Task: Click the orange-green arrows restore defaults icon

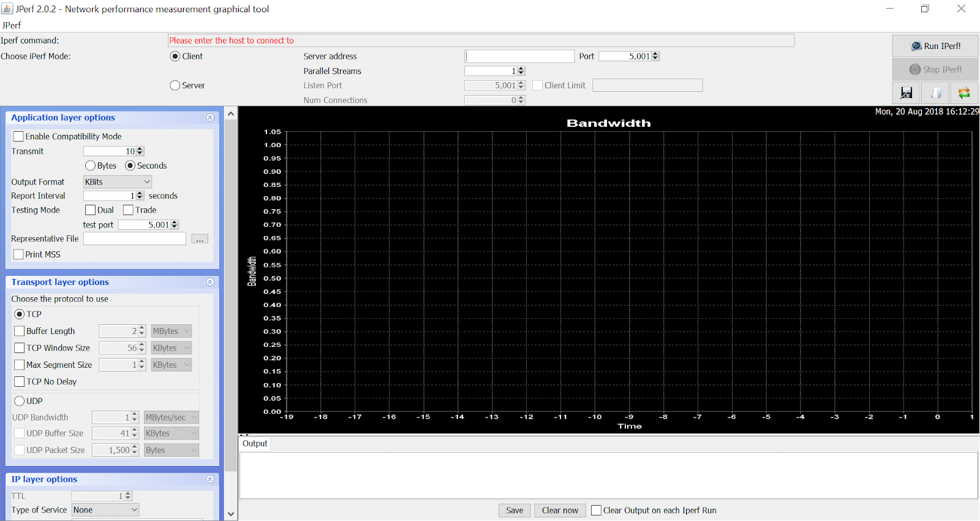Action: (x=964, y=93)
